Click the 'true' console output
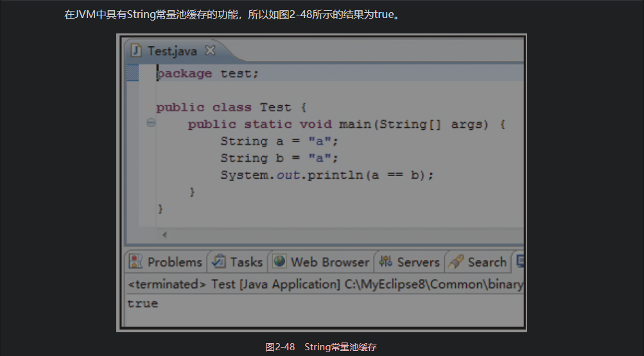The height and width of the screenshot is (356, 644). [x=143, y=303]
